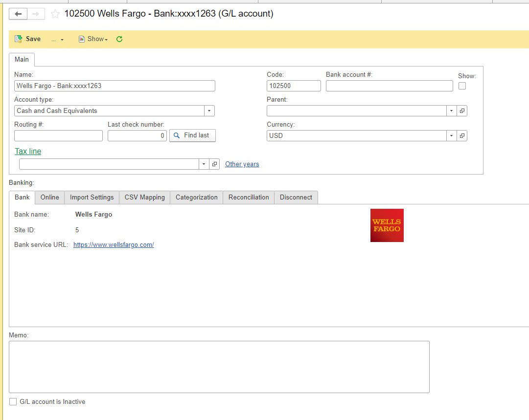Edit the Code field 102500
Viewport: 529px width, 420px height.
point(294,86)
